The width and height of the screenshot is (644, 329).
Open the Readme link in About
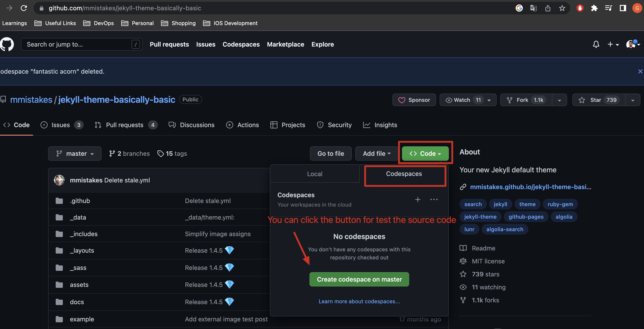[483, 248]
